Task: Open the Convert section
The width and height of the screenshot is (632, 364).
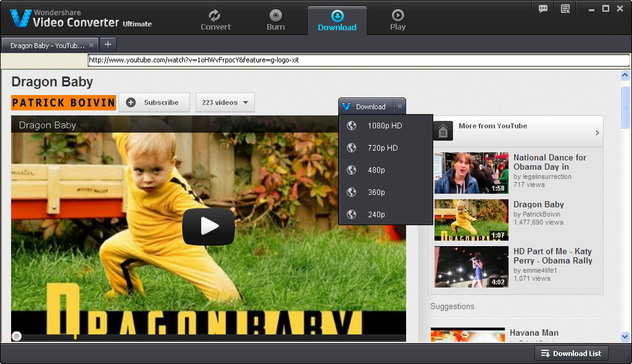Action: [x=215, y=20]
